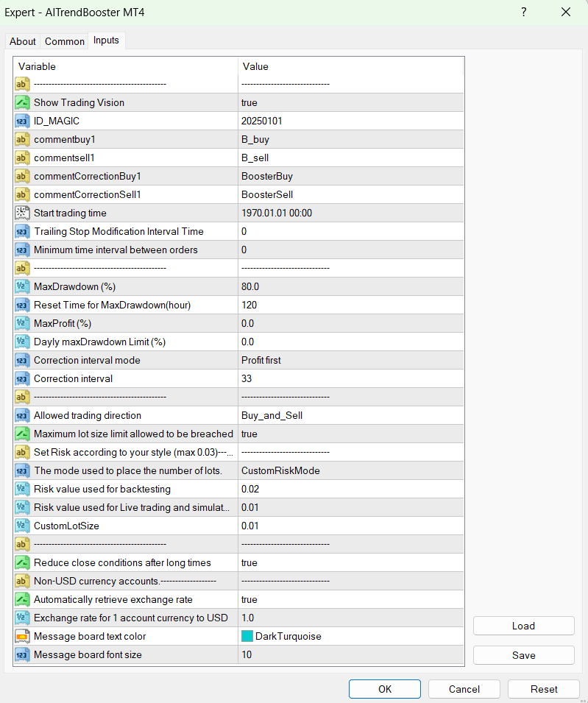Click the commentCorrectionSell1 string icon
Image resolution: width=588 pixels, height=703 pixels.
pos(22,194)
